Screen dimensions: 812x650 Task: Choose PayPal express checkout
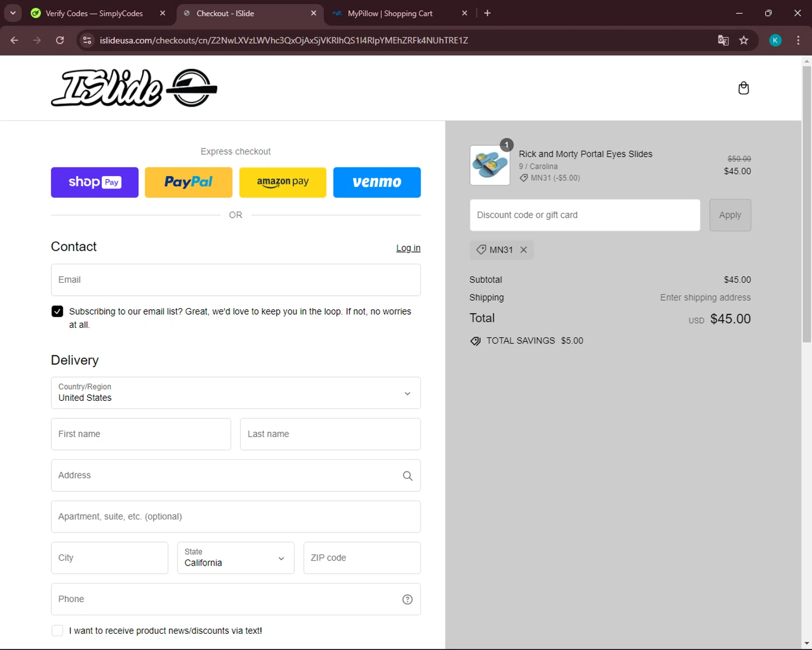188,183
